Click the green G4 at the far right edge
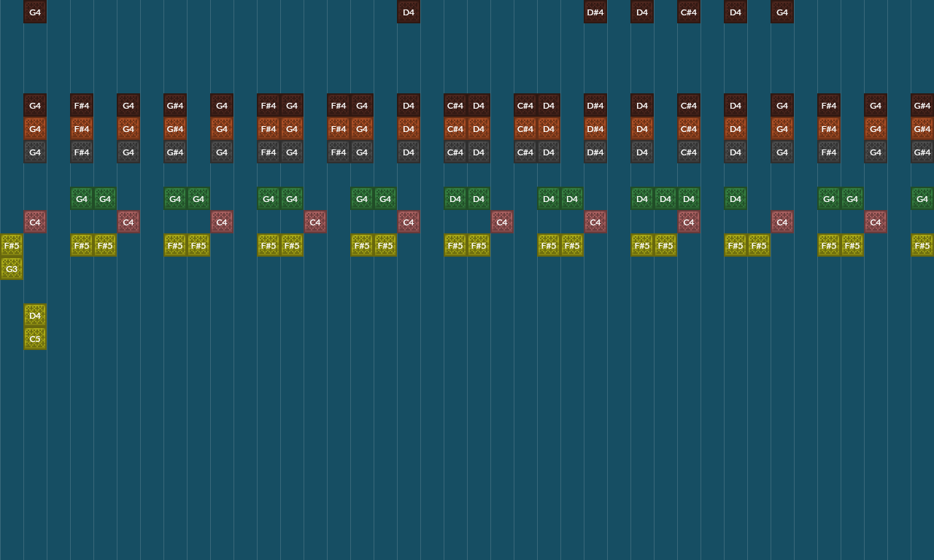This screenshot has height=560, width=934. tap(922, 199)
